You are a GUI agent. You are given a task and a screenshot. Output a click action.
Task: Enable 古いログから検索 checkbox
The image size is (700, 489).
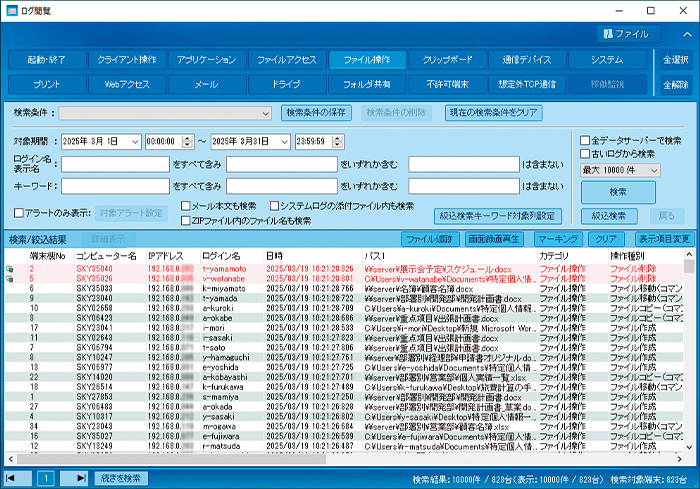pyautogui.click(x=585, y=154)
